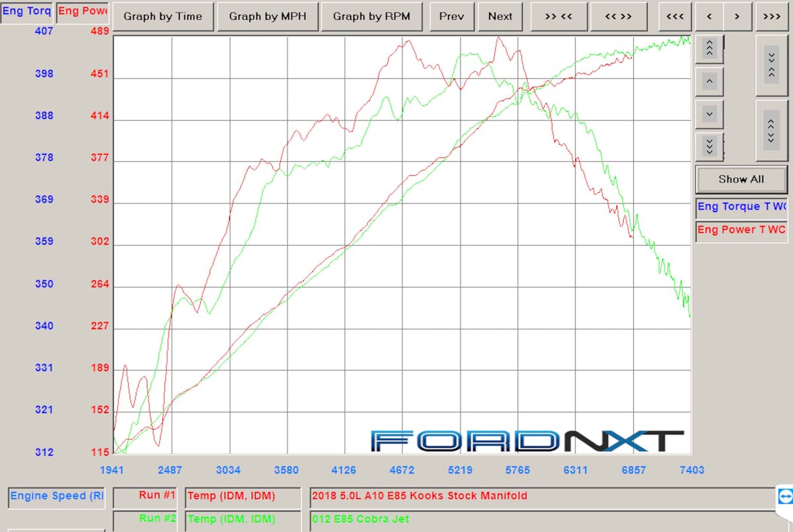Image resolution: width=793 pixels, height=532 pixels.
Task: Select the Run #1 description field
Action: pyautogui.click(x=542, y=496)
